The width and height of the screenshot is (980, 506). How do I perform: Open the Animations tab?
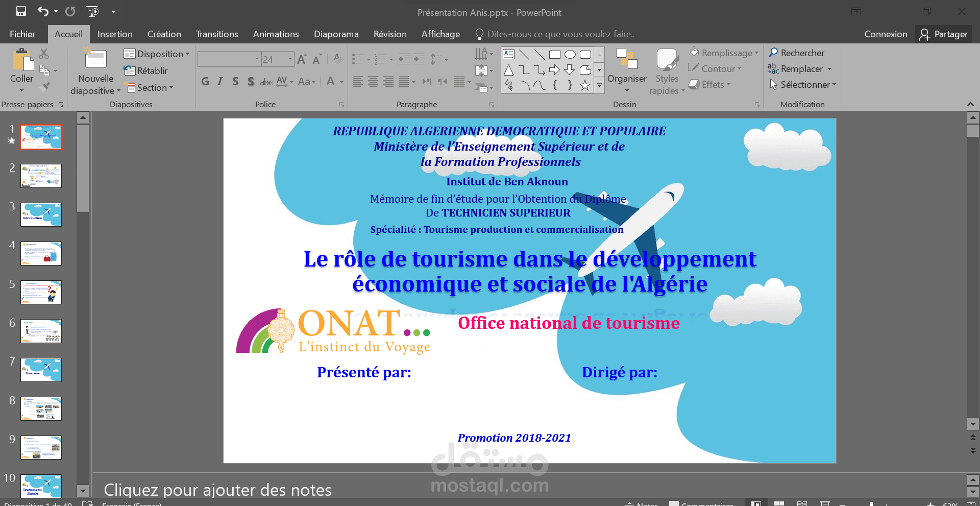[x=276, y=34]
